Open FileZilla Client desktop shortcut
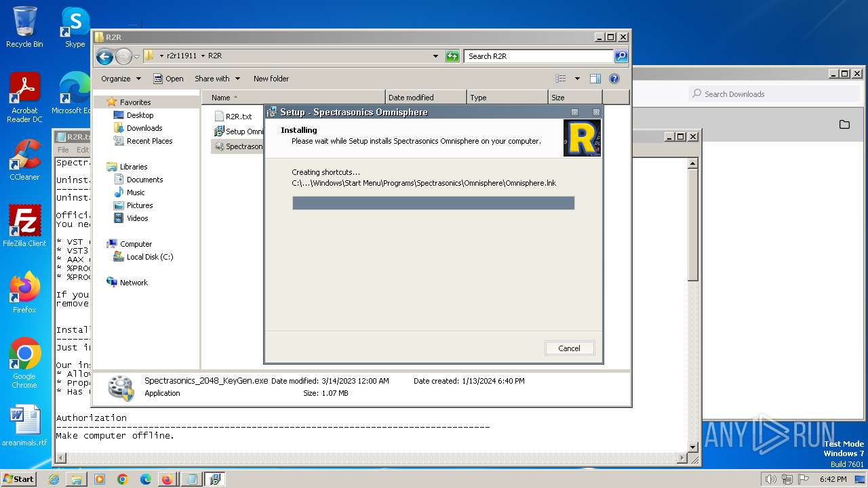The width and height of the screenshot is (868, 488). [24, 226]
